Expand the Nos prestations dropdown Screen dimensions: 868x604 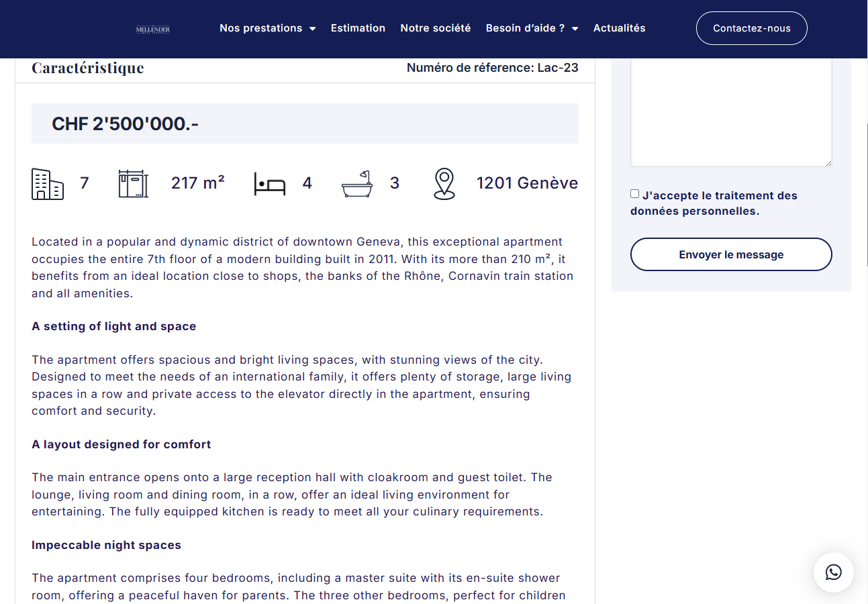(267, 28)
